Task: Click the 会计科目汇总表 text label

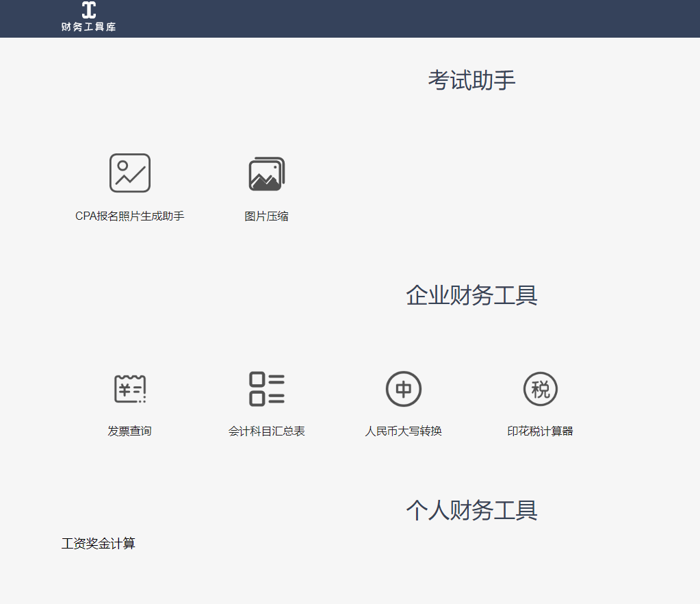Action: [x=266, y=431]
